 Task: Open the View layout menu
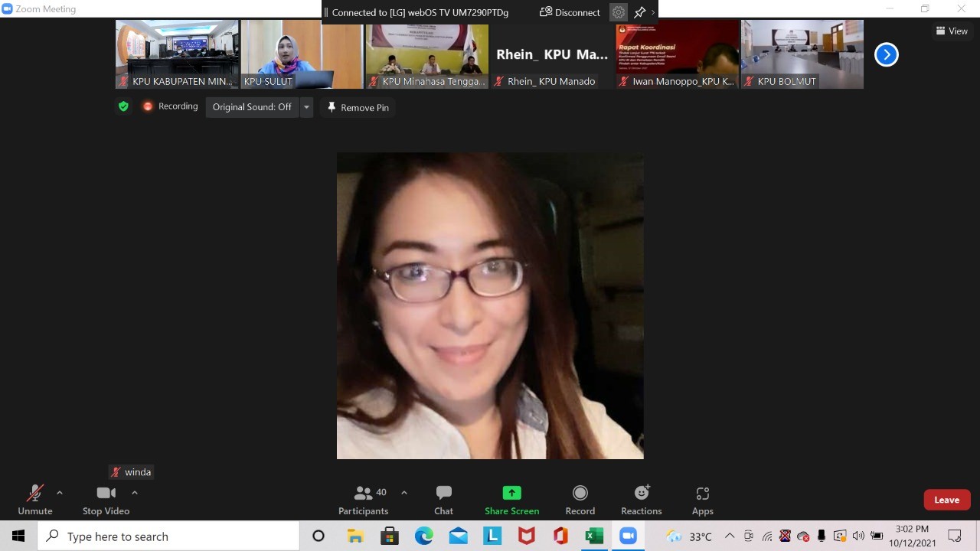[x=952, y=31]
